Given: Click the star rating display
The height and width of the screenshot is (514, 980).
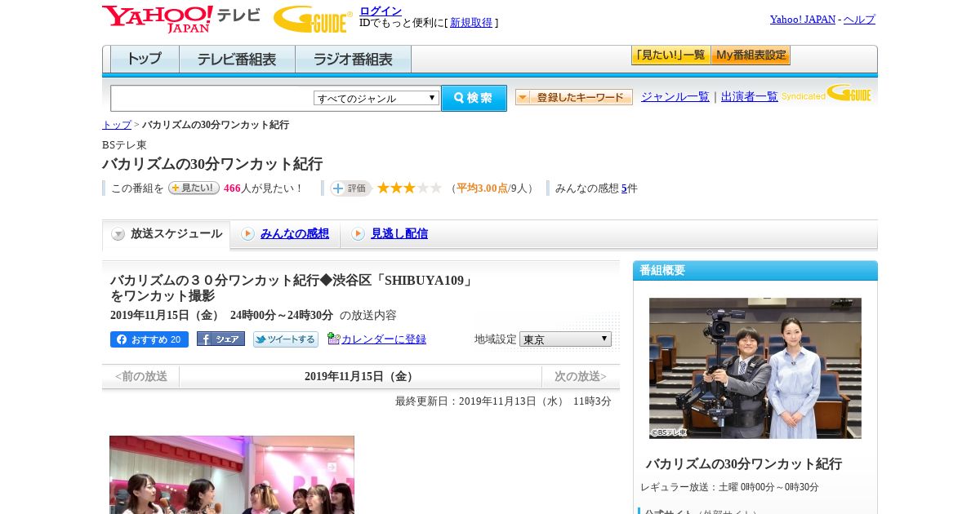Looking at the screenshot, I should pyautogui.click(x=409, y=188).
